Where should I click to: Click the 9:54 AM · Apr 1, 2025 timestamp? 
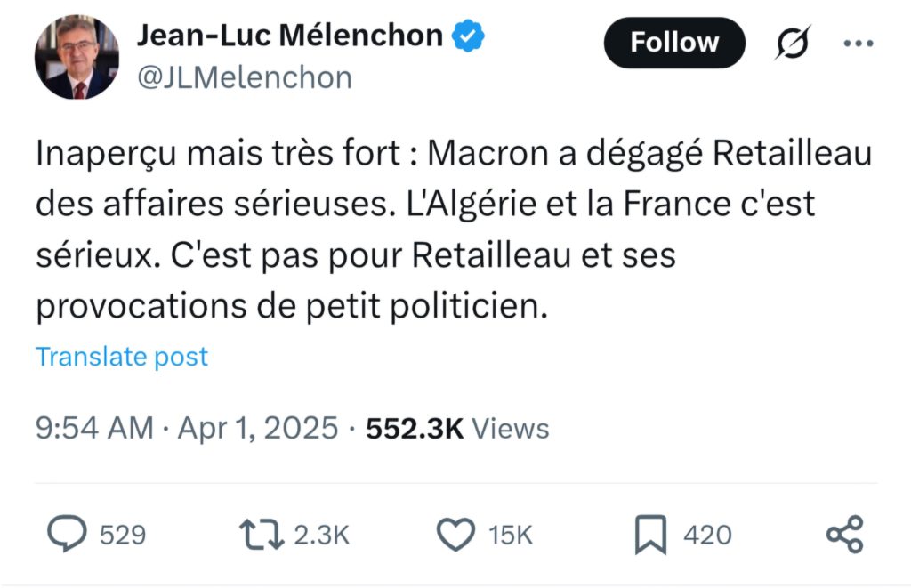tap(187, 429)
